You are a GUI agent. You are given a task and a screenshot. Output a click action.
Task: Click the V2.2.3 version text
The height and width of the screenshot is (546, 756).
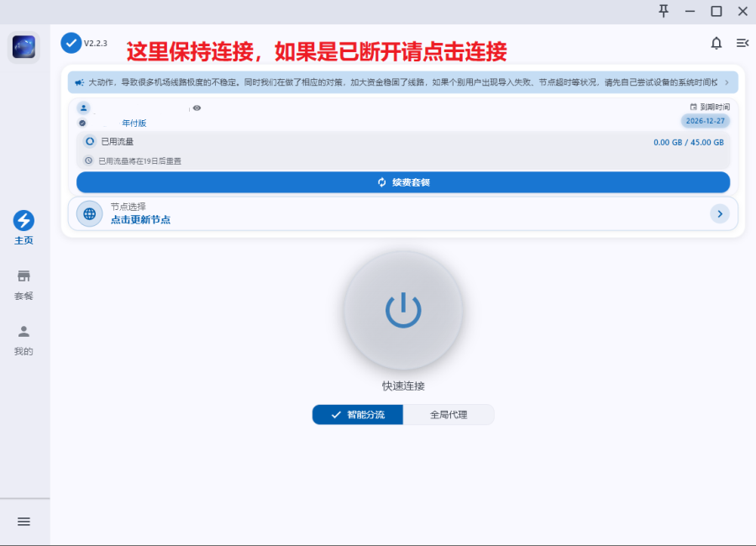[96, 44]
